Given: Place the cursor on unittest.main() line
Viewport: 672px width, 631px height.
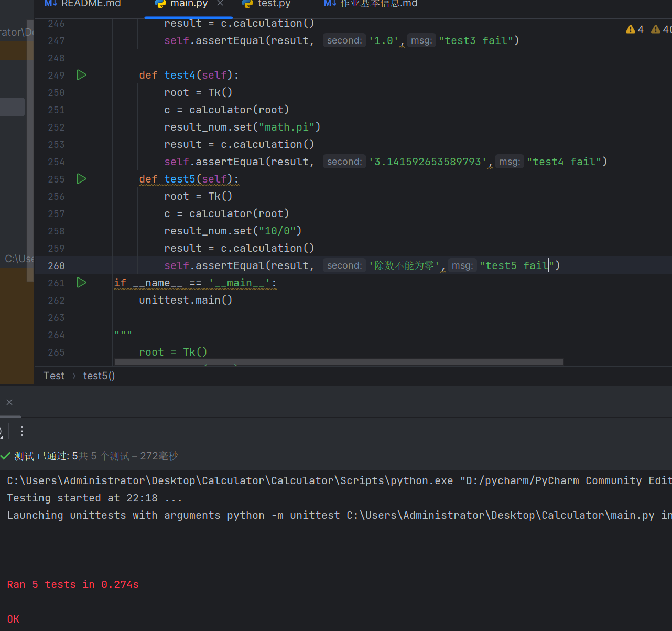Looking at the screenshot, I should tap(186, 300).
